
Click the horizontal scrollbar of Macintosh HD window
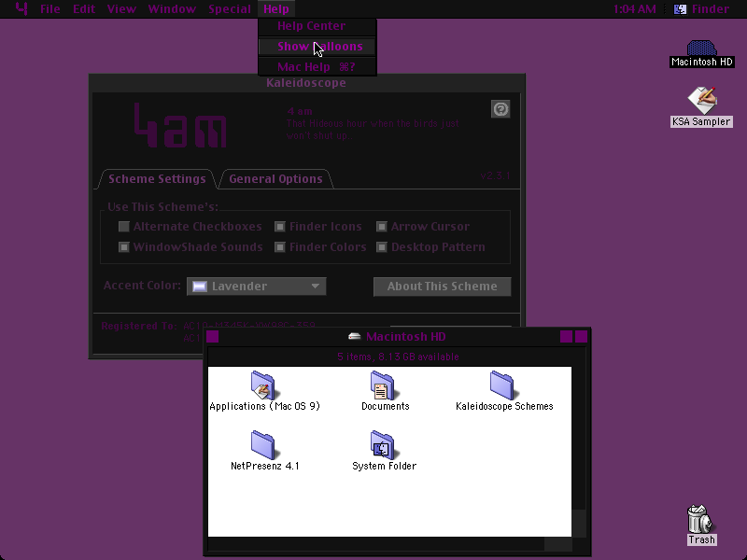tap(389, 544)
